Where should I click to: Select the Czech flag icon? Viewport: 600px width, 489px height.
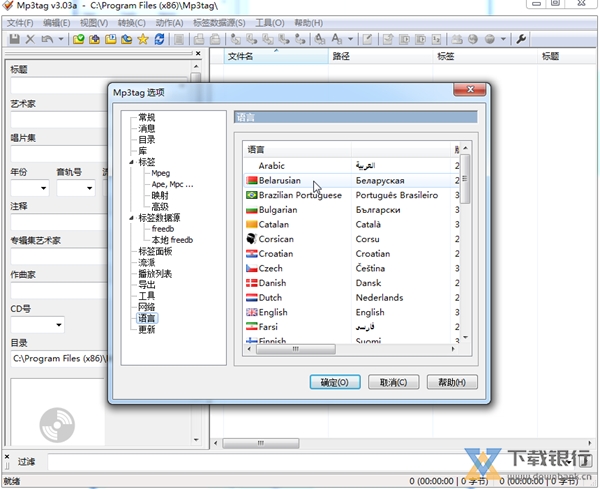pos(251,268)
